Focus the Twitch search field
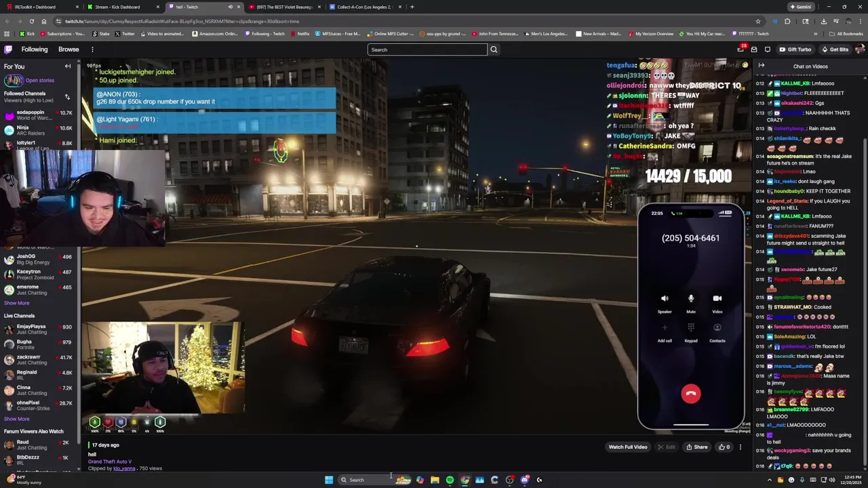The width and height of the screenshot is (868, 488). coord(427,49)
